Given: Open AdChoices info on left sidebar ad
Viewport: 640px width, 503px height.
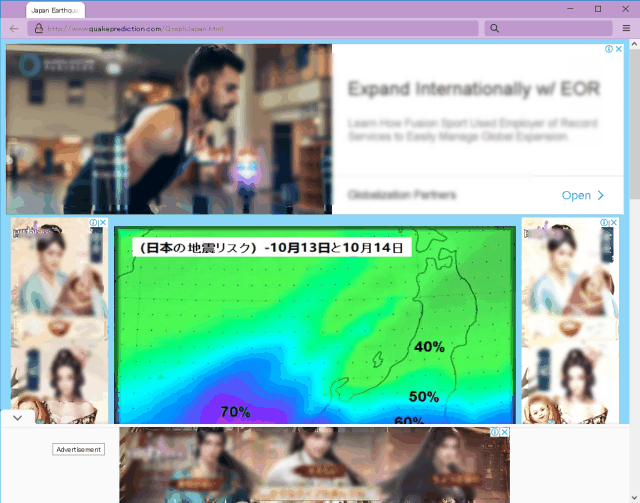Looking at the screenshot, I should pyautogui.click(x=93, y=222).
